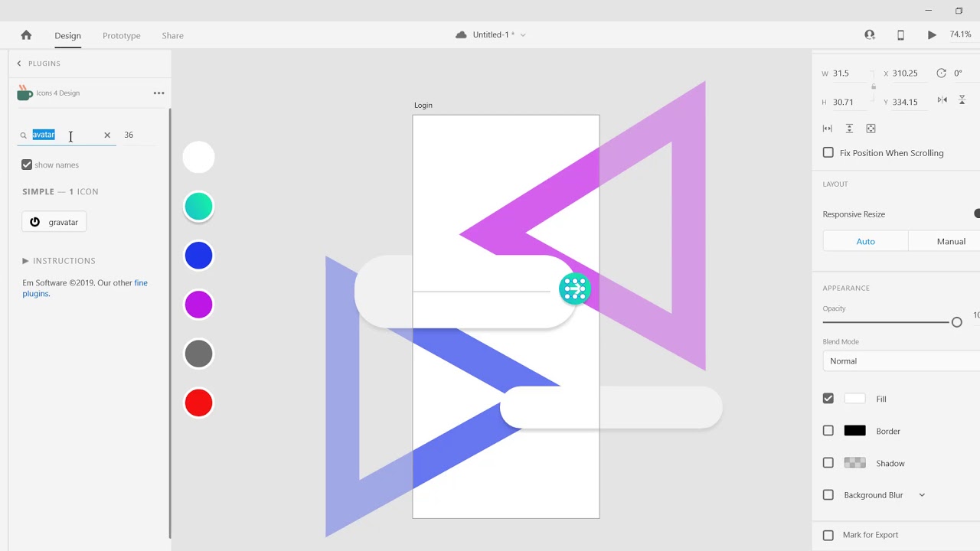Select the magenta circle on canvas
980x551 pixels.
198,305
